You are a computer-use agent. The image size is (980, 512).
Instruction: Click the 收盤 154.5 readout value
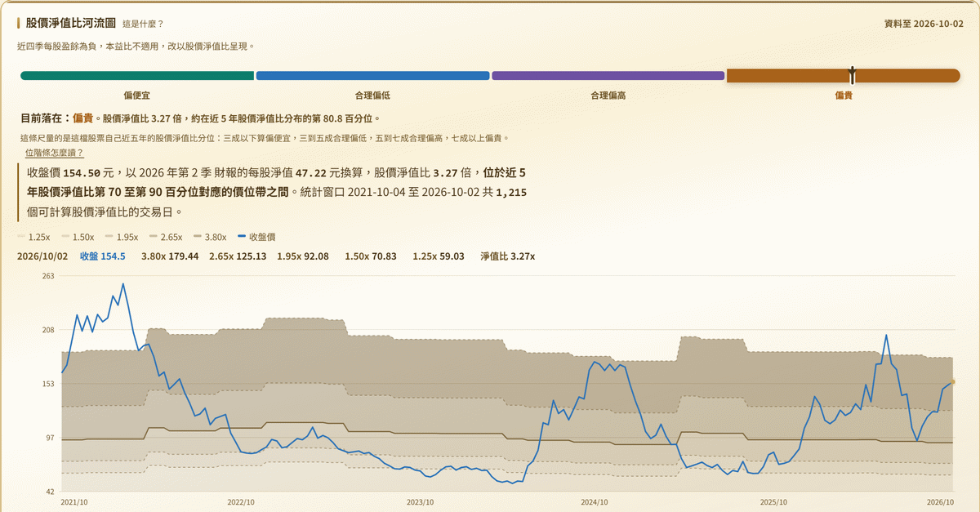click(103, 256)
